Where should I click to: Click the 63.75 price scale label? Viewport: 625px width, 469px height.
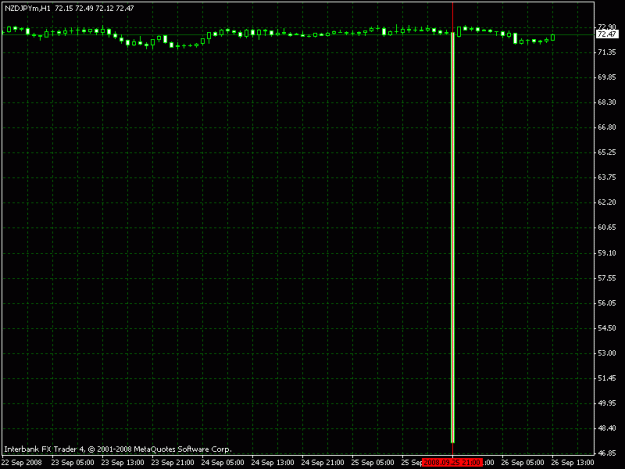[x=607, y=177]
